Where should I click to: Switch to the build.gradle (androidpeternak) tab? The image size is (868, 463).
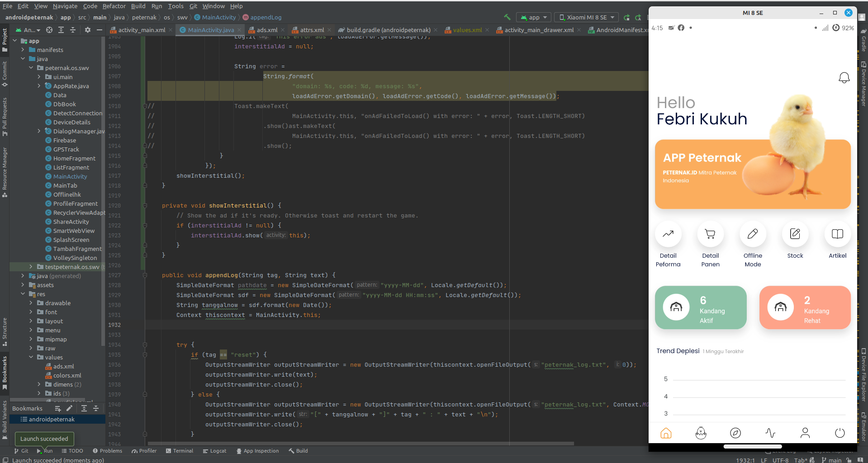coord(387,30)
